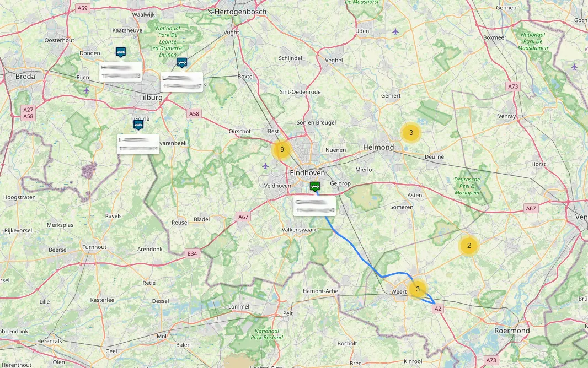This screenshot has height=368, width=588.
Task: Click the airport icon west of Eindhoven
Action: (x=265, y=165)
